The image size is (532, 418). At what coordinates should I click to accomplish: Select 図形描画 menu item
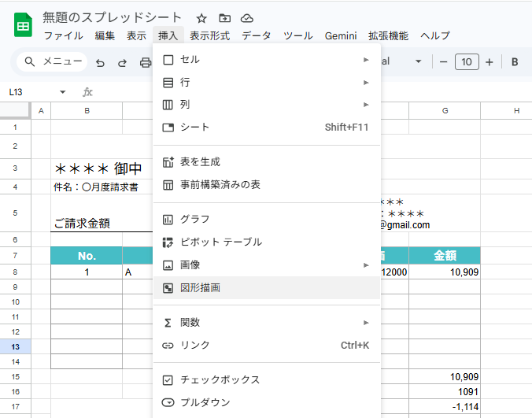(x=200, y=288)
